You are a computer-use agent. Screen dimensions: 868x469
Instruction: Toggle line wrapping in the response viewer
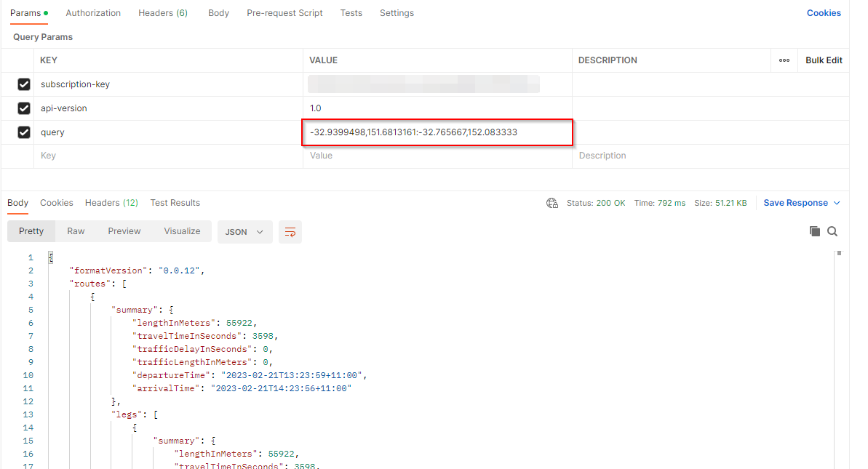pos(290,231)
